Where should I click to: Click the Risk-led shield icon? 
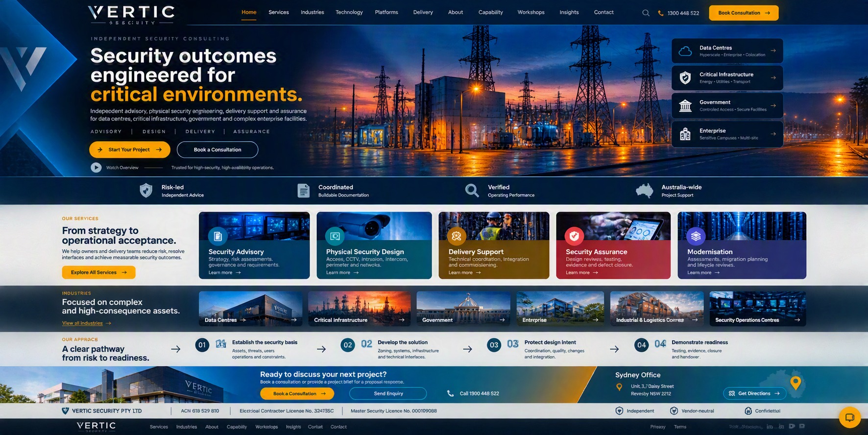coord(146,190)
